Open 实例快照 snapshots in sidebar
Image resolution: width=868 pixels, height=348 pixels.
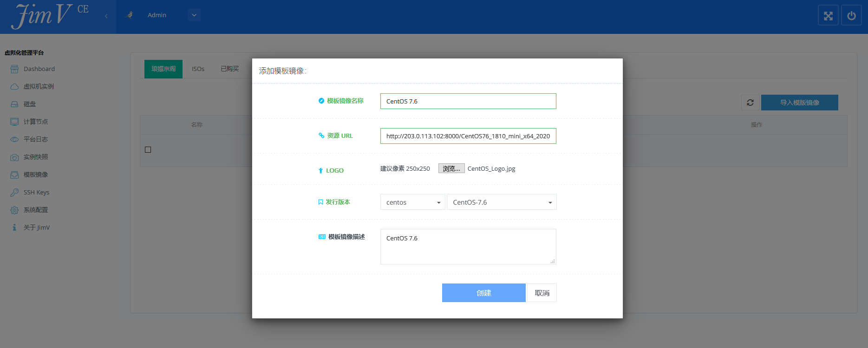click(36, 157)
